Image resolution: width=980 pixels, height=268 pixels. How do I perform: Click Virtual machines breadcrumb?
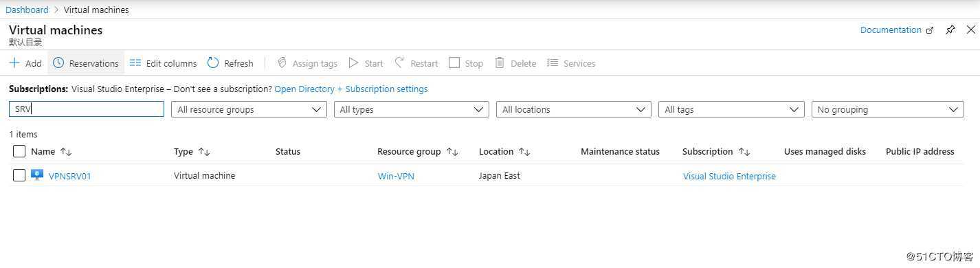coord(96,10)
